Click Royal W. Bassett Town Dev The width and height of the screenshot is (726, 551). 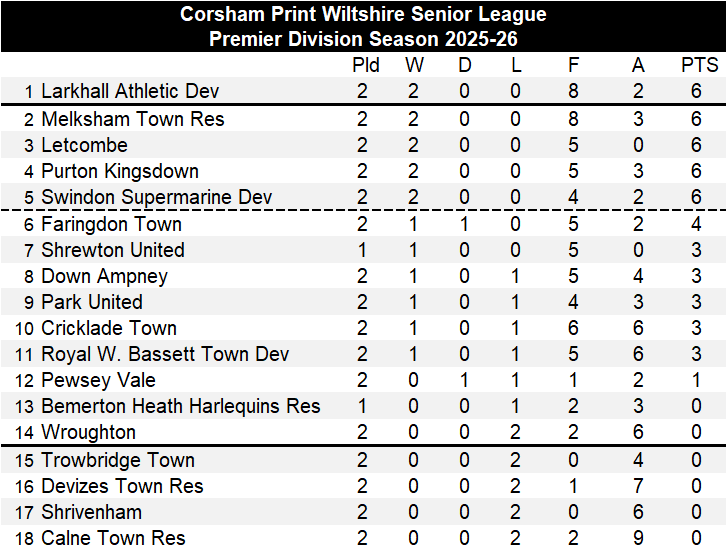pyautogui.click(x=165, y=354)
